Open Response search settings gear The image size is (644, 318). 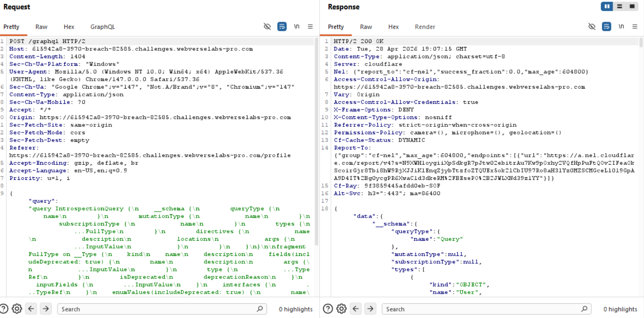341,309
